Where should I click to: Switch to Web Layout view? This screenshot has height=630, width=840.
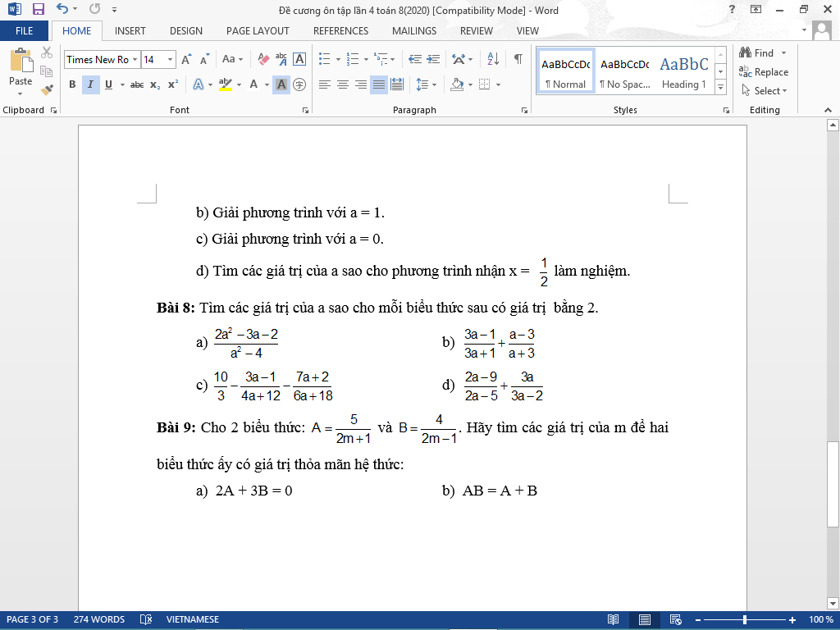(x=676, y=620)
